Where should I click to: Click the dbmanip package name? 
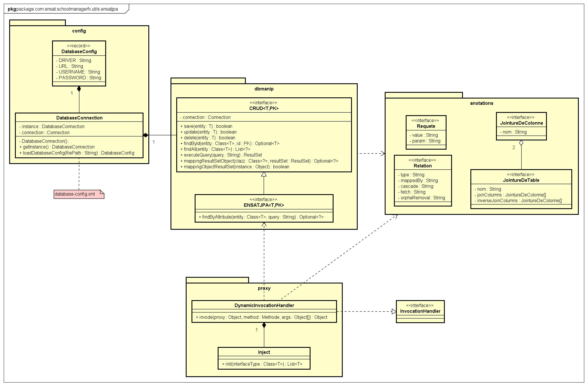tap(264, 89)
